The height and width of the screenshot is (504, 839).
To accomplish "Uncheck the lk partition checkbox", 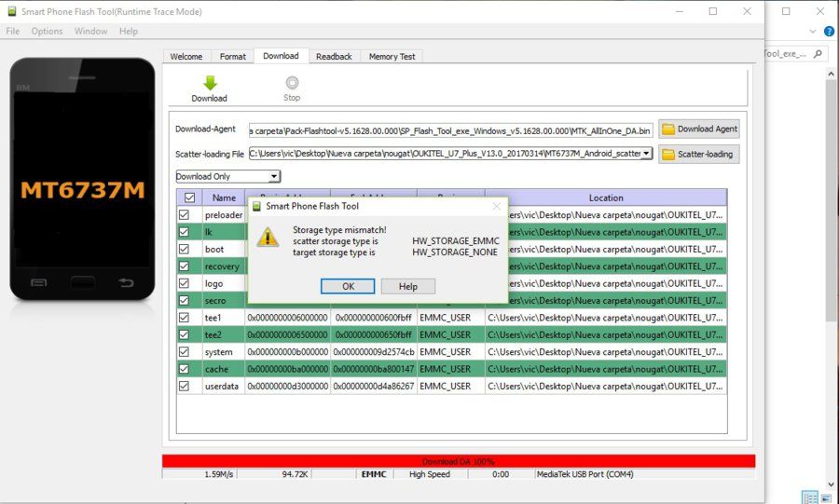I will tap(184, 232).
